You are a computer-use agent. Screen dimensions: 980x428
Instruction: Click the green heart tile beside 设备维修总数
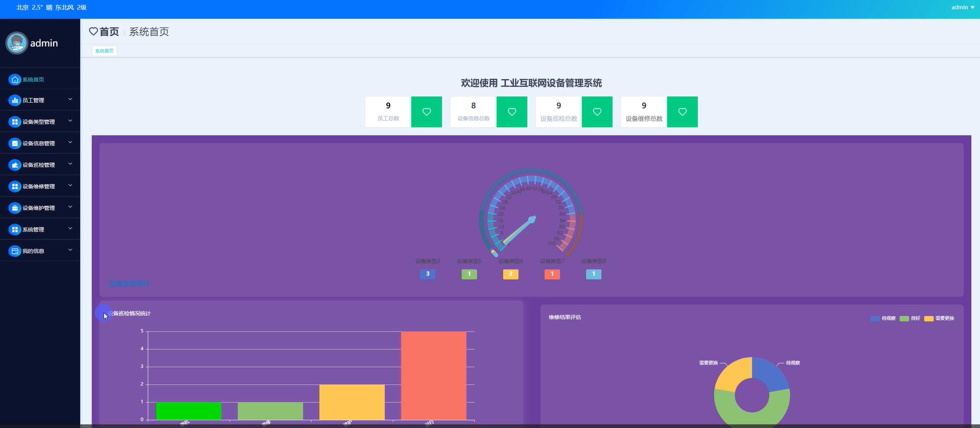[x=683, y=112]
